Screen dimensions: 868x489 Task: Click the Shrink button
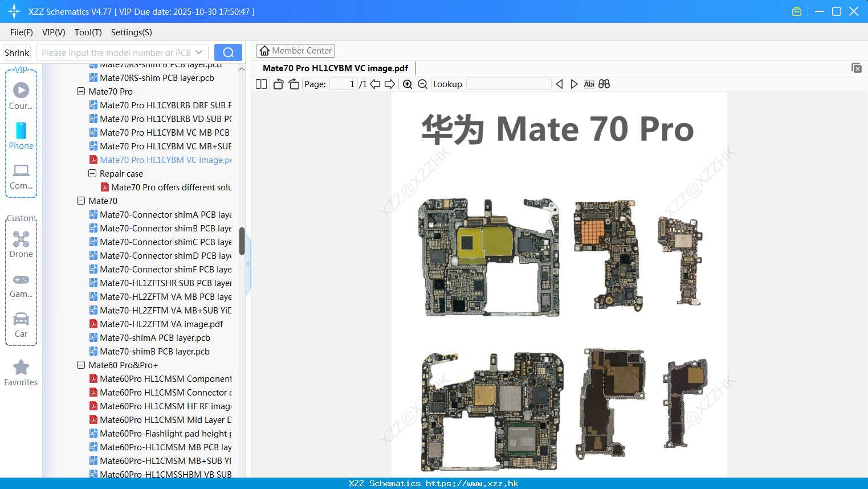[x=17, y=52]
